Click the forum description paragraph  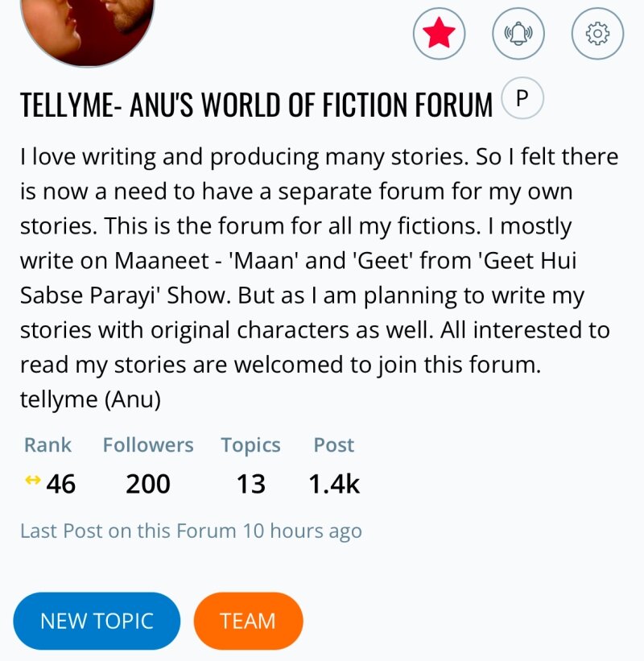point(319,260)
